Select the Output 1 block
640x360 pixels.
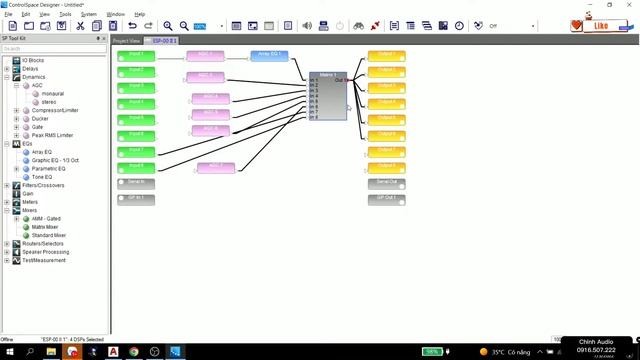click(387, 56)
